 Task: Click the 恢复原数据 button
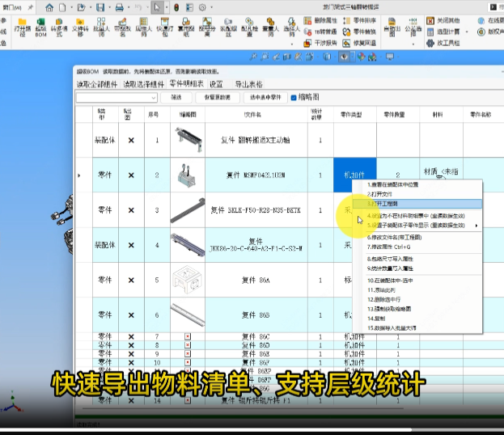218,97
